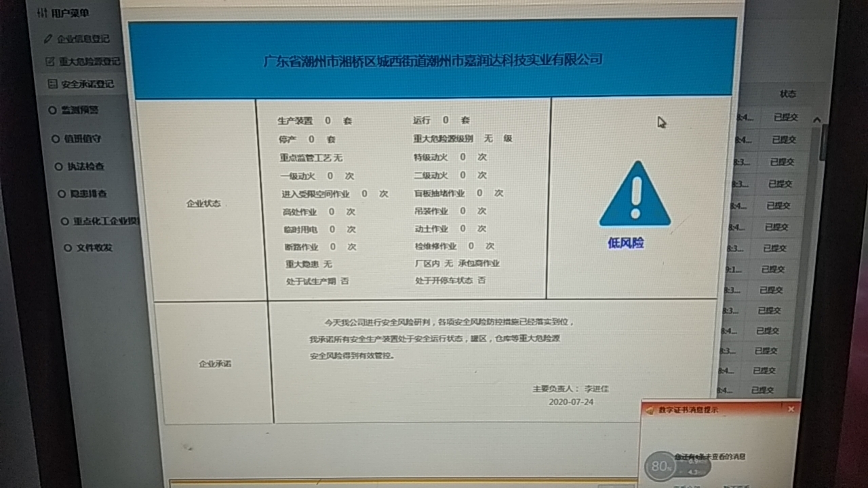Image resolution: width=868 pixels, height=488 pixels.
Task: Click the icon in 数字证书消息提示 title bar
Action: [650, 410]
